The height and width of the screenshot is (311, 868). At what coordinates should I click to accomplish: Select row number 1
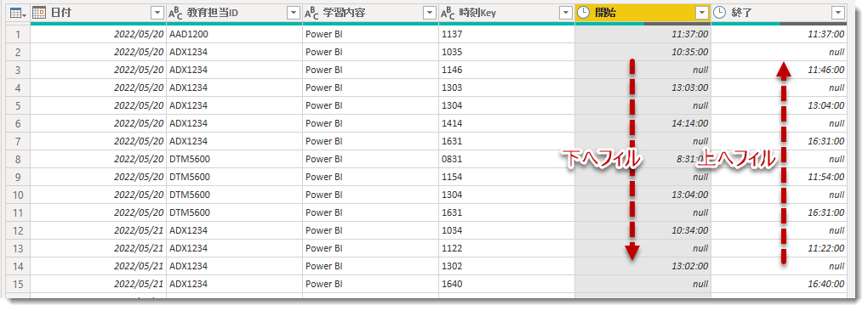click(x=18, y=34)
